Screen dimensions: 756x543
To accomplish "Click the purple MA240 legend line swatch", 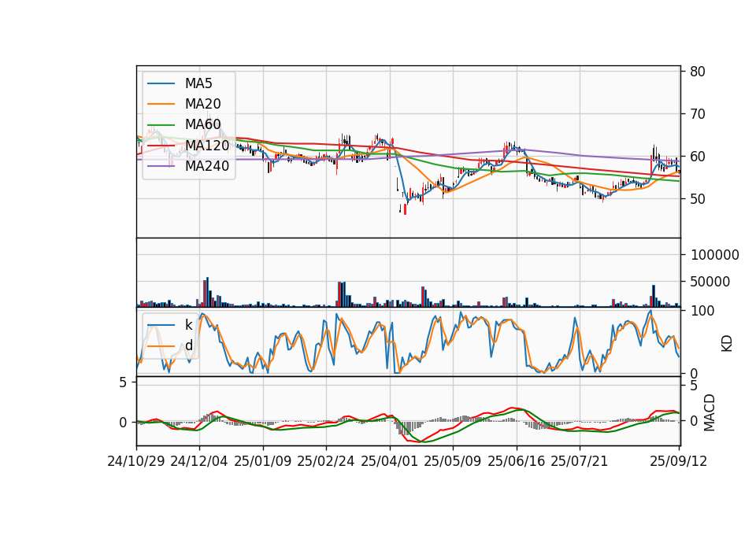I will point(161,166).
